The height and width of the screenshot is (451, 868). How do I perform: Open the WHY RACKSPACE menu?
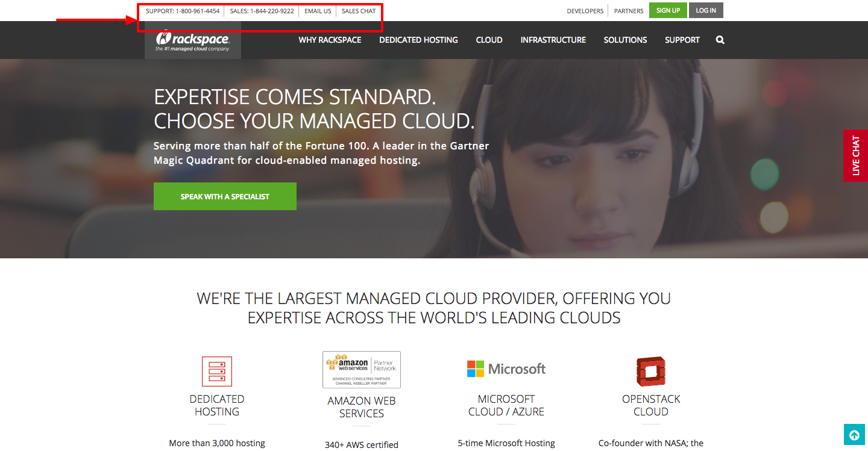330,40
